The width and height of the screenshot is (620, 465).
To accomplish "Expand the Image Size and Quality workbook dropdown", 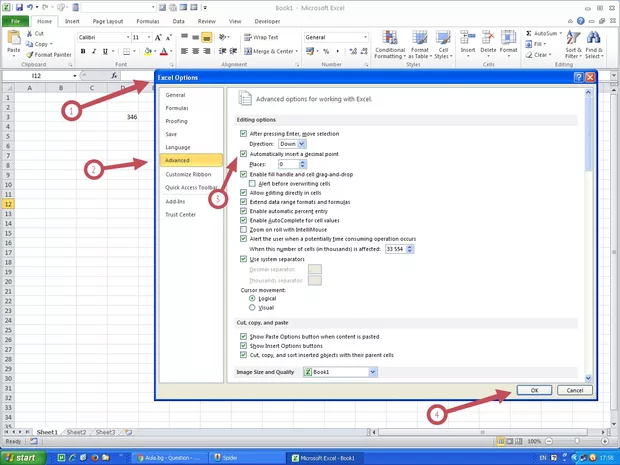I will click(372, 372).
